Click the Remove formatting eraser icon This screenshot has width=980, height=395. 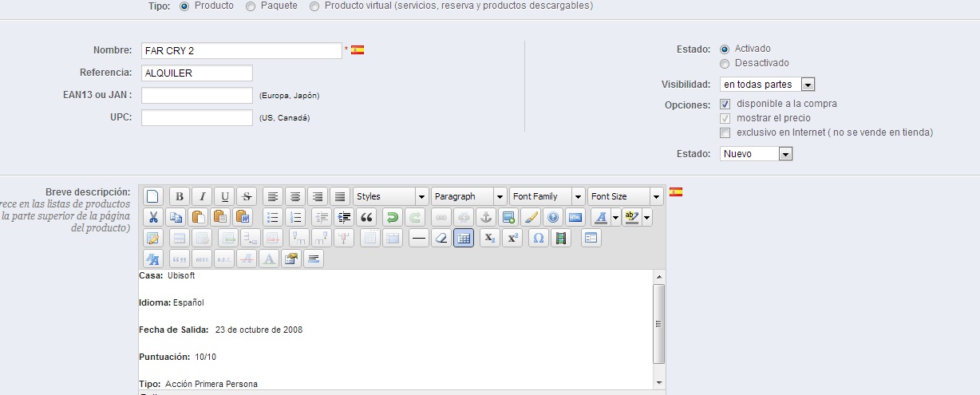pos(441,238)
